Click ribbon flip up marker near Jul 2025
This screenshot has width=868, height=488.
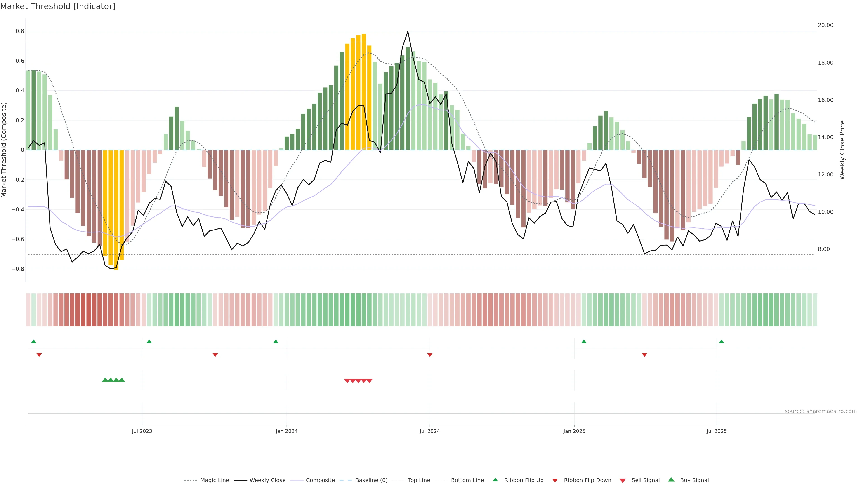pos(722,342)
